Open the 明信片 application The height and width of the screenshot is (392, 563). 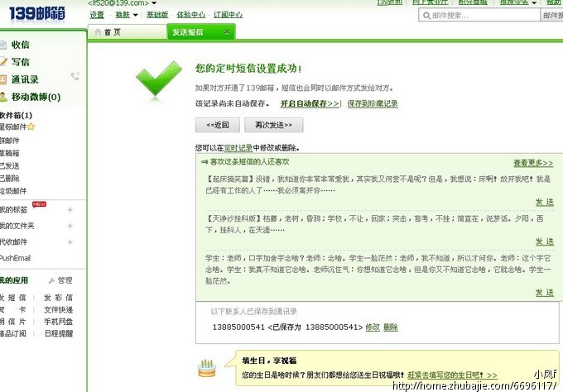pos(13,322)
